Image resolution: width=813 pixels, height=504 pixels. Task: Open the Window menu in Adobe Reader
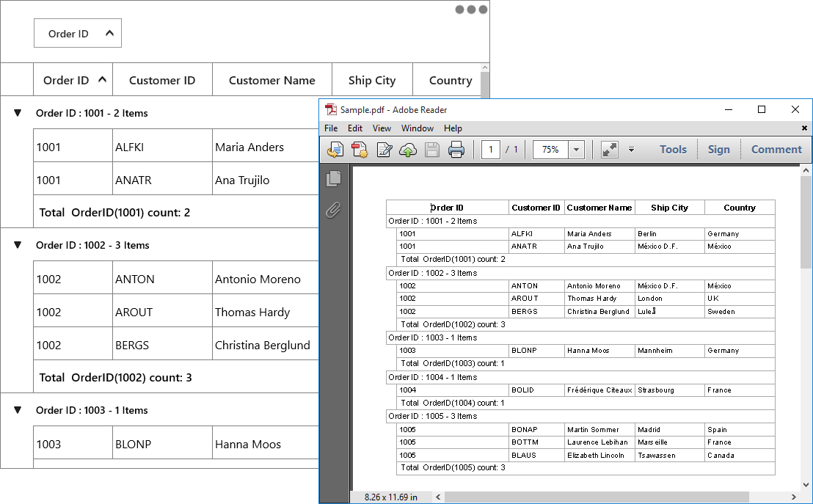pyautogui.click(x=418, y=128)
